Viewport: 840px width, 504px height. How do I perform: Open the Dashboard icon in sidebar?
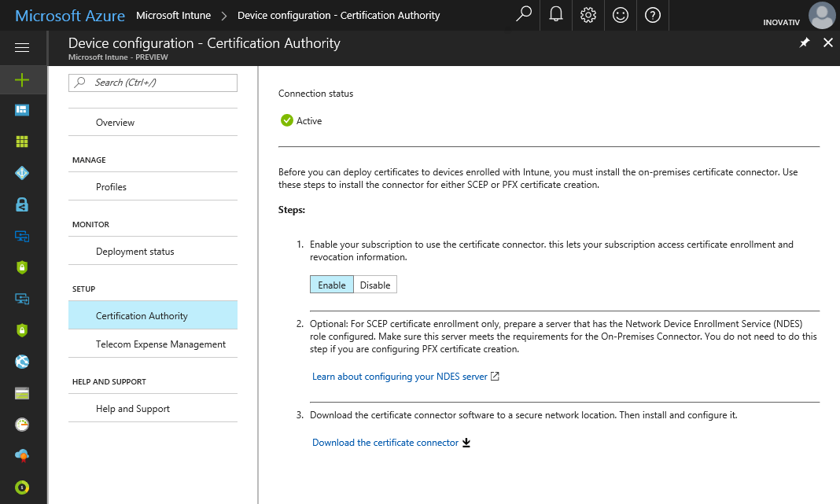point(22,110)
